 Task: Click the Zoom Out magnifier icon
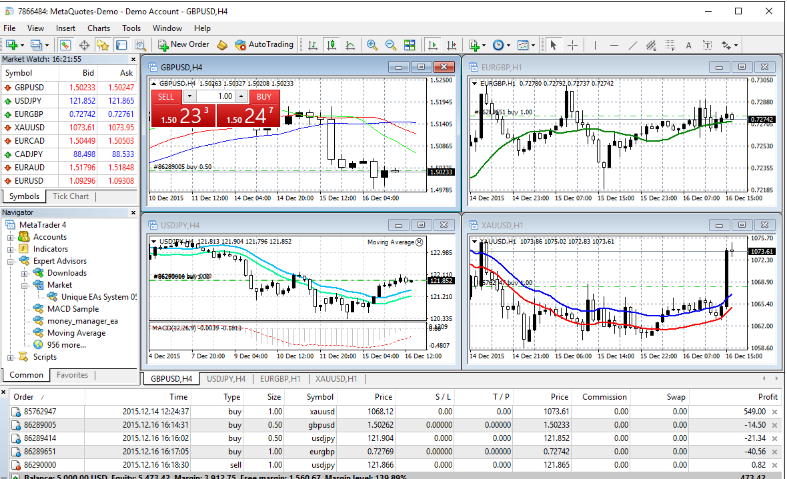(x=390, y=45)
